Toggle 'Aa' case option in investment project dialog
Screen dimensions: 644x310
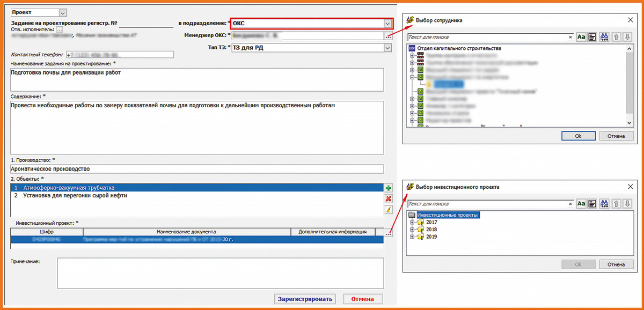(x=581, y=204)
